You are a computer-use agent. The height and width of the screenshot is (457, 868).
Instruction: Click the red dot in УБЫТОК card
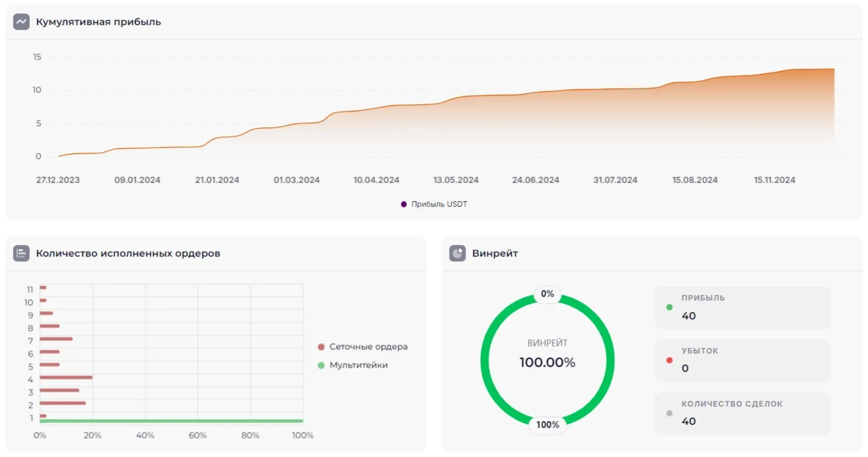click(x=669, y=360)
